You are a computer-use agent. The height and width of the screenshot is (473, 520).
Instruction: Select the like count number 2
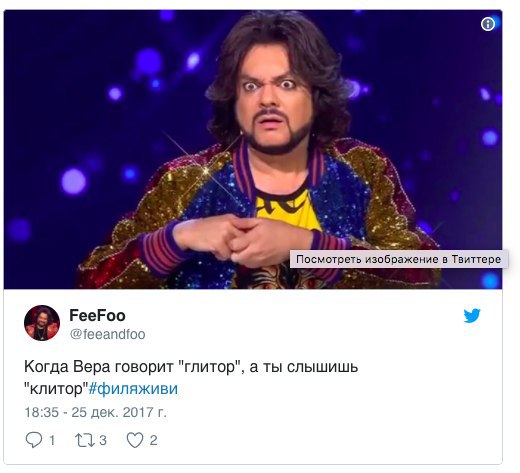coord(153,440)
